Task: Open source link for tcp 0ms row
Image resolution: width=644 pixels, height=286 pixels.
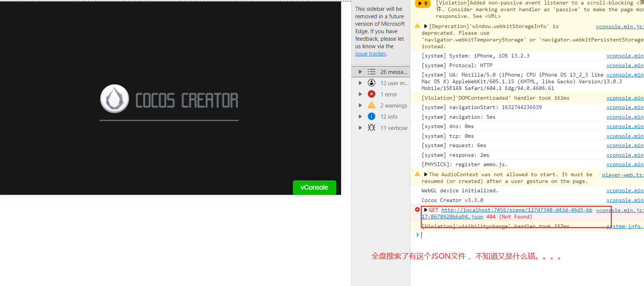Action: point(625,136)
